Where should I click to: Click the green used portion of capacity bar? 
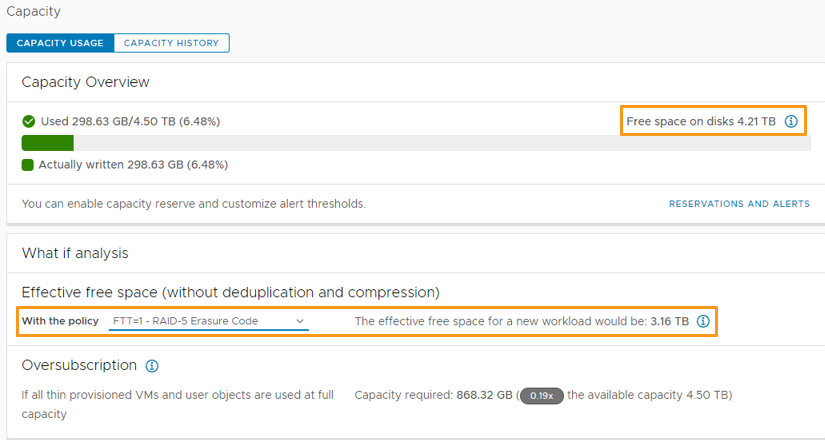pos(47,143)
